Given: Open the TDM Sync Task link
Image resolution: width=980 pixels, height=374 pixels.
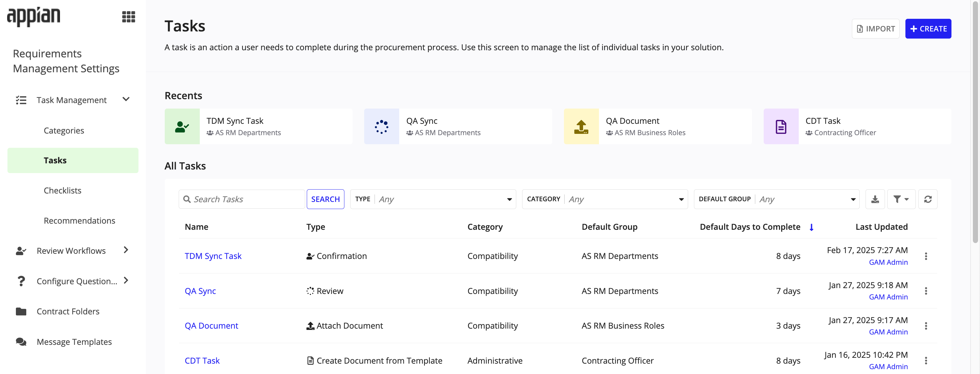Looking at the screenshot, I should [x=213, y=256].
